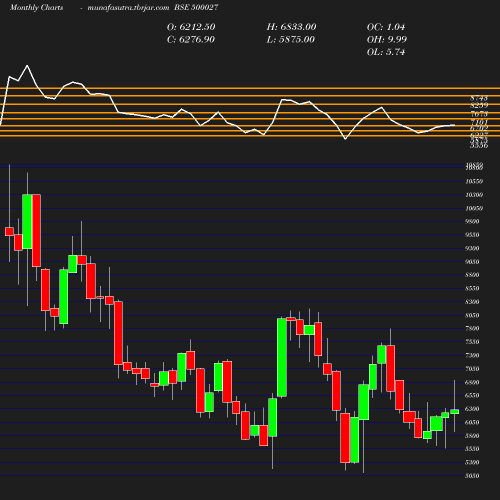Click the 8743 level label on upper chart

point(479,98)
